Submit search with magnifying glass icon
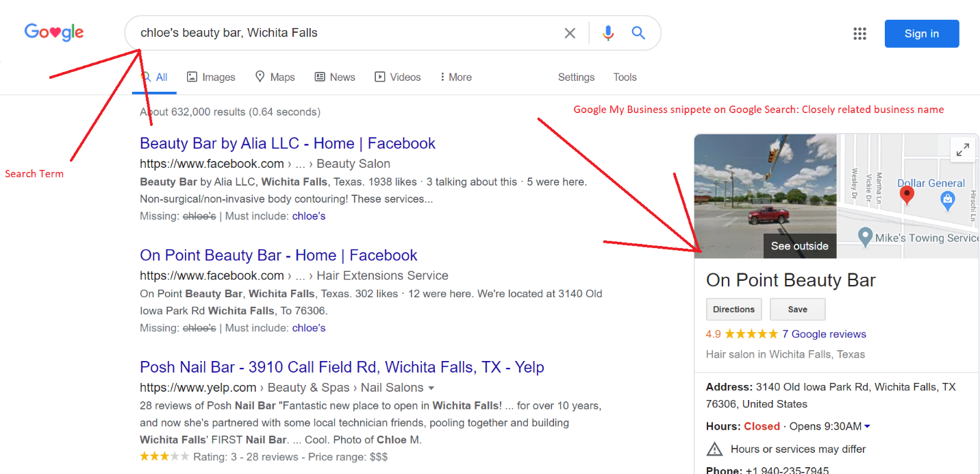Viewport: 980px width, 474px height. pos(638,33)
